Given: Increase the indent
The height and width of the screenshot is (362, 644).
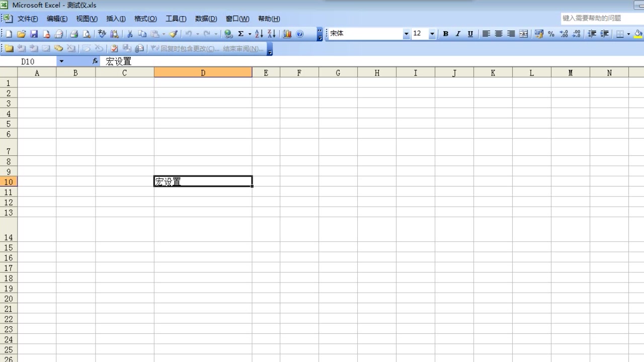Looking at the screenshot, I should 605,34.
